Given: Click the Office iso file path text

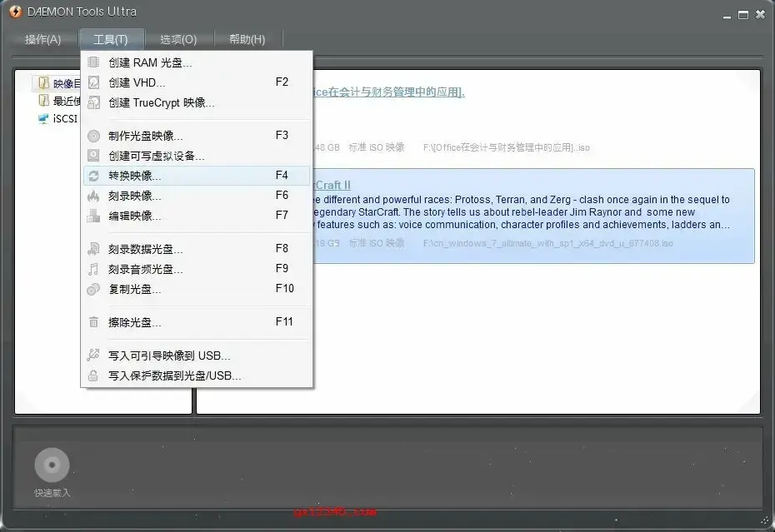Looking at the screenshot, I should pyautogui.click(x=506, y=147).
